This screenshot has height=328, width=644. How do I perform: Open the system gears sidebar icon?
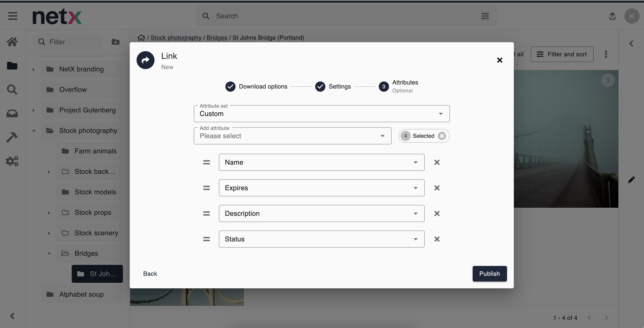point(12,161)
